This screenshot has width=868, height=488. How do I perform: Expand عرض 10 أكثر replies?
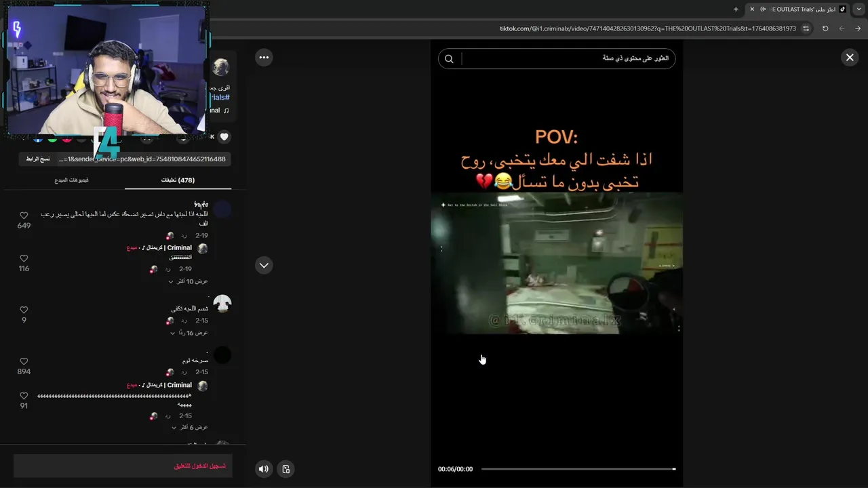(187, 281)
